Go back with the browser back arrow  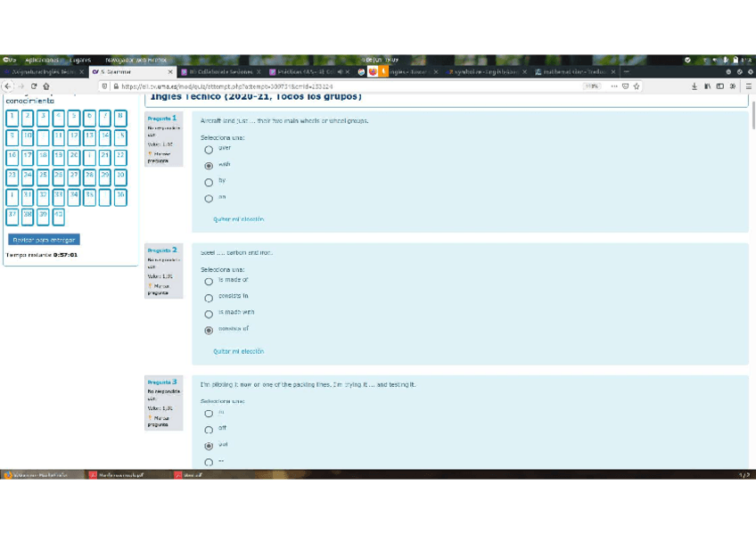[x=8, y=86]
